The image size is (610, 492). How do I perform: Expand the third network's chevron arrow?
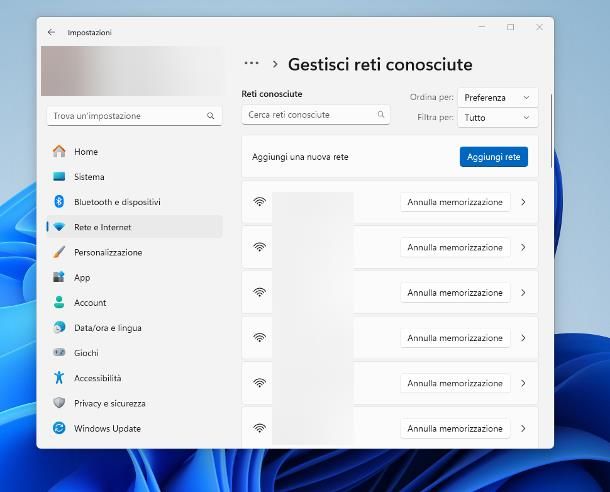(x=523, y=292)
